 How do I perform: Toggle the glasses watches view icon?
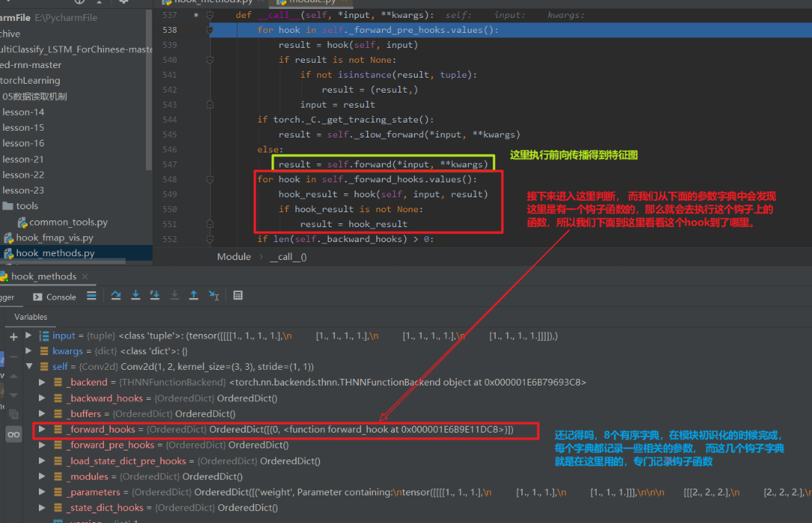coord(13,434)
